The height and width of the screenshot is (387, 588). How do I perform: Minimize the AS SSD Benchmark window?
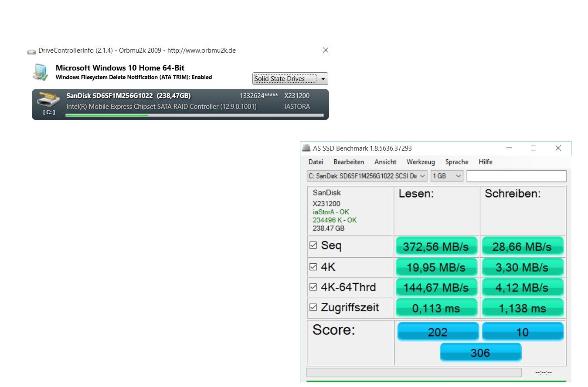(509, 148)
